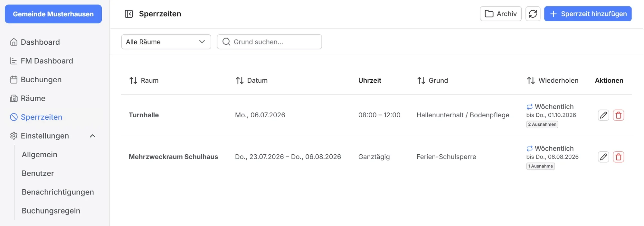Click the Dashboard home icon
Image resolution: width=644 pixels, height=226 pixels.
pos(14,42)
